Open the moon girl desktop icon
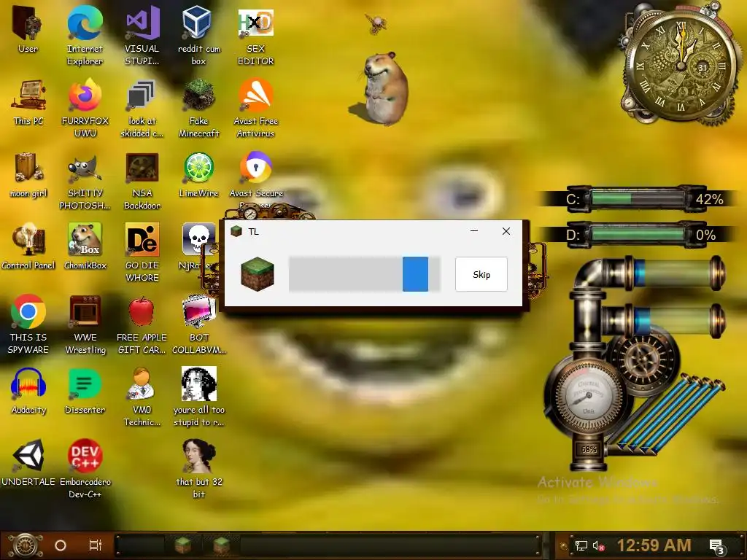 pyautogui.click(x=28, y=175)
